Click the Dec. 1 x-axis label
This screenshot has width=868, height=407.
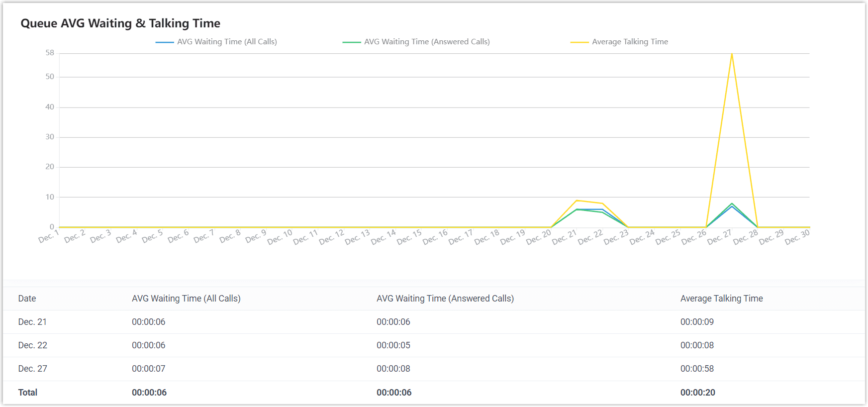point(49,236)
